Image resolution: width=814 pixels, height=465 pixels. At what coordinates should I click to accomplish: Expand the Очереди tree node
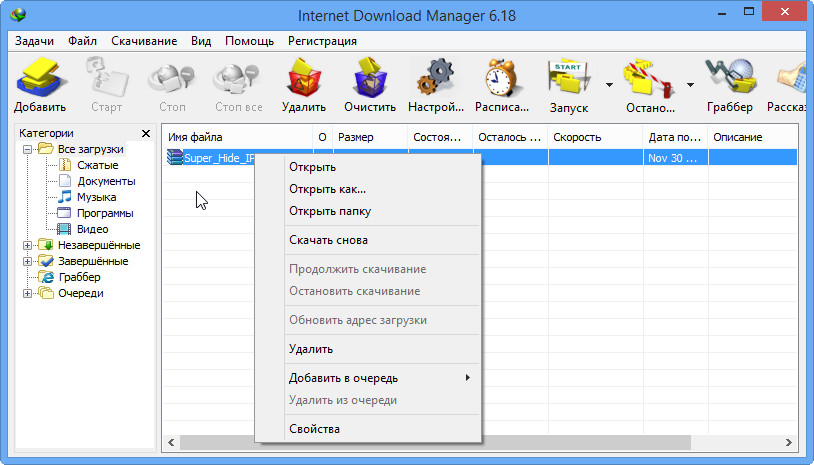[x=28, y=294]
